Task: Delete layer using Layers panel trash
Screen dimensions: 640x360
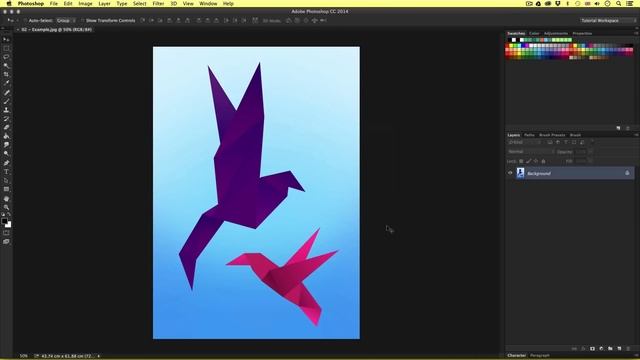Action: pyautogui.click(x=628, y=349)
